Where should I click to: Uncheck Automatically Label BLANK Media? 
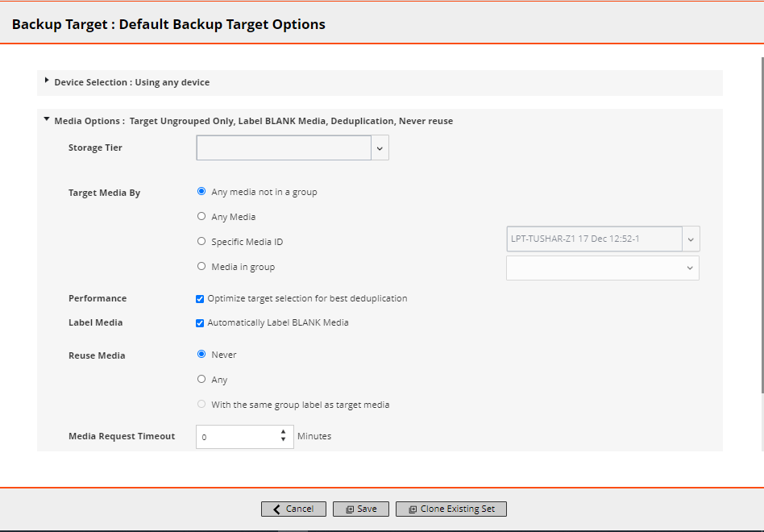[x=200, y=322]
